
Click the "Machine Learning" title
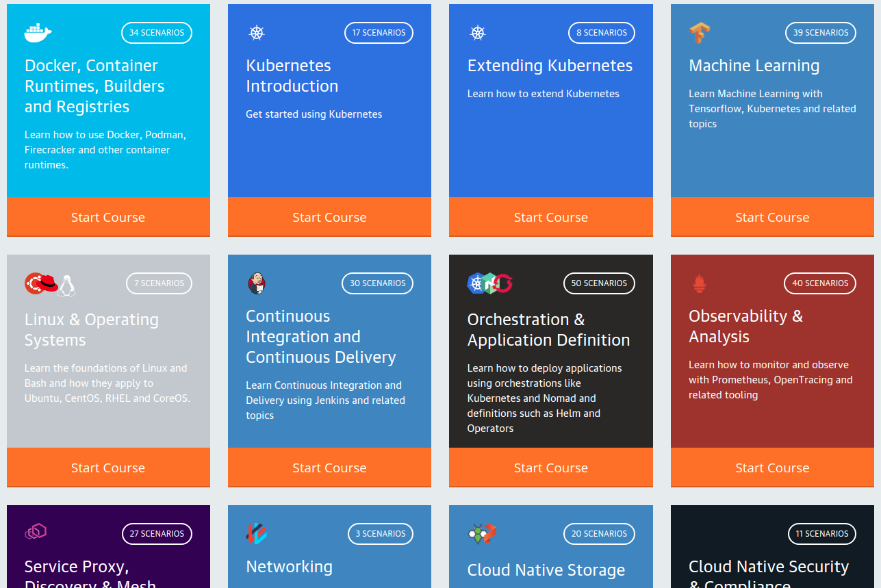[754, 66]
